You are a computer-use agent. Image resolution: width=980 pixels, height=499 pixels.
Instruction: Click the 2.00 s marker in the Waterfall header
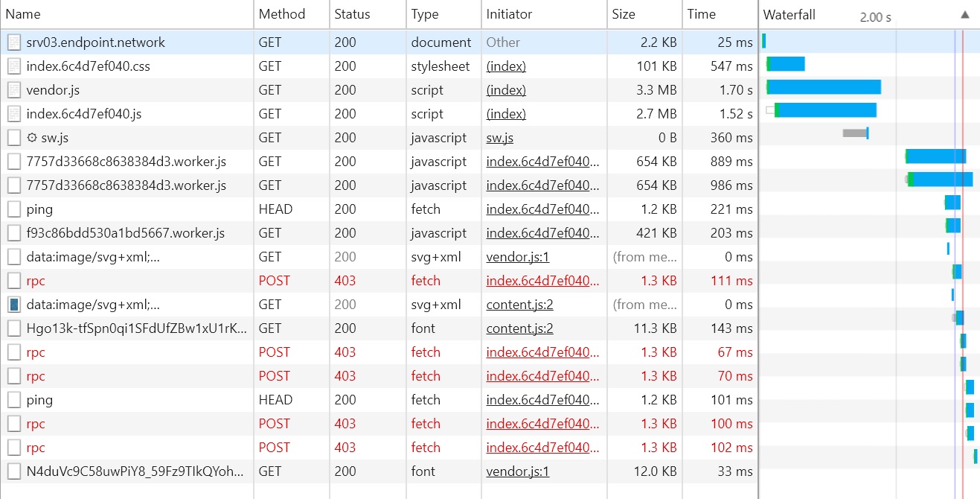pos(875,17)
